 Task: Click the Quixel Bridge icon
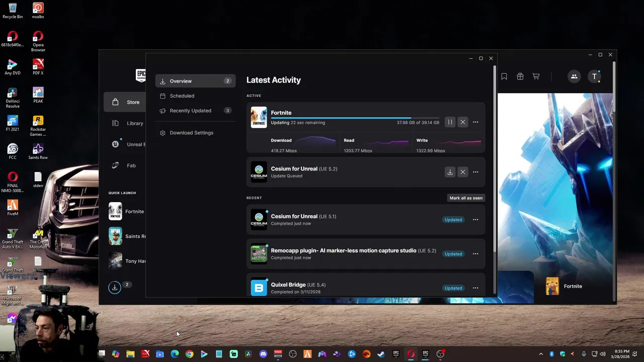click(x=259, y=288)
